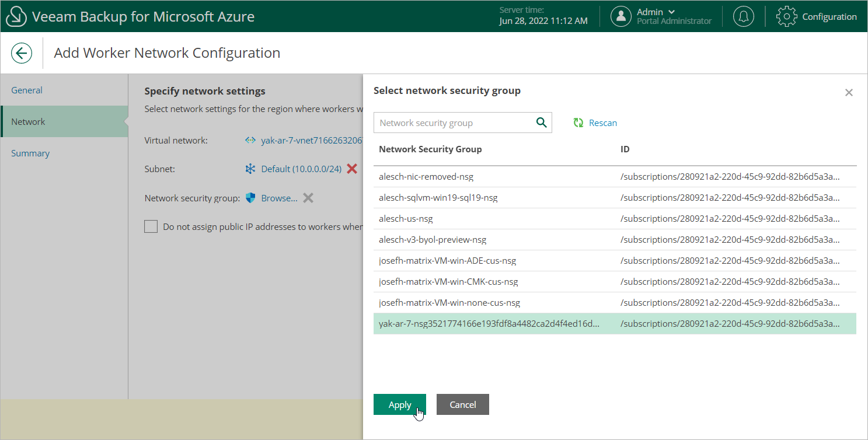Switch to the General step
This screenshot has height=440, width=868.
27,90
